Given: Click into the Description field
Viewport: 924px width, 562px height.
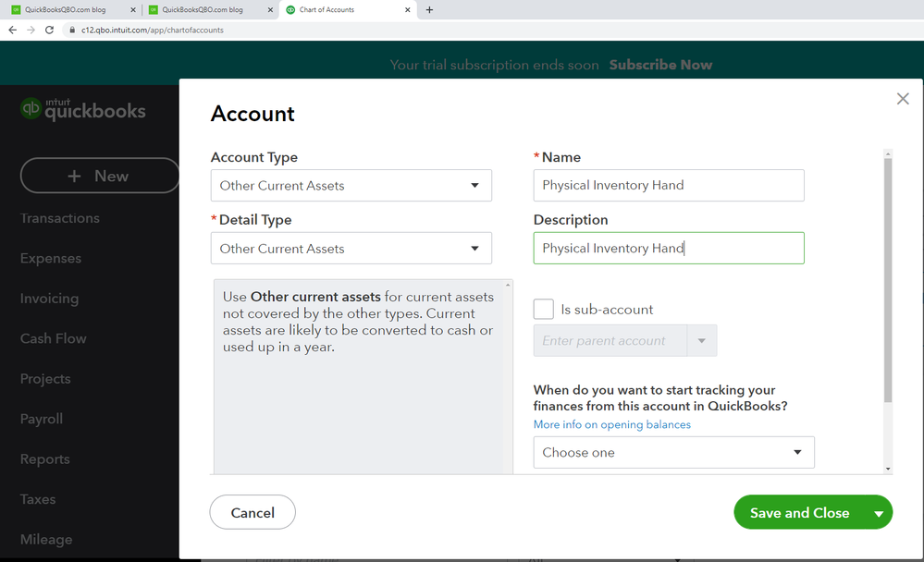Looking at the screenshot, I should coord(668,248).
